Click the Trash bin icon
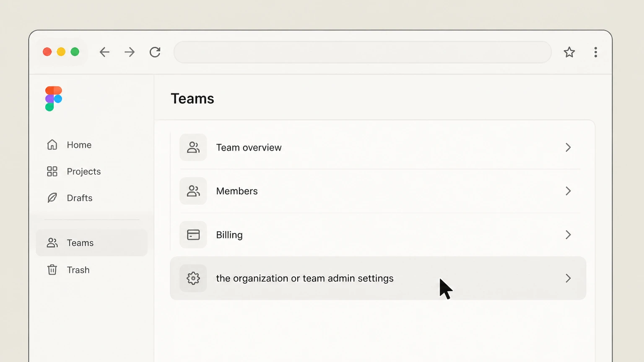The image size is (644, 362). click(x=52, y=269)
